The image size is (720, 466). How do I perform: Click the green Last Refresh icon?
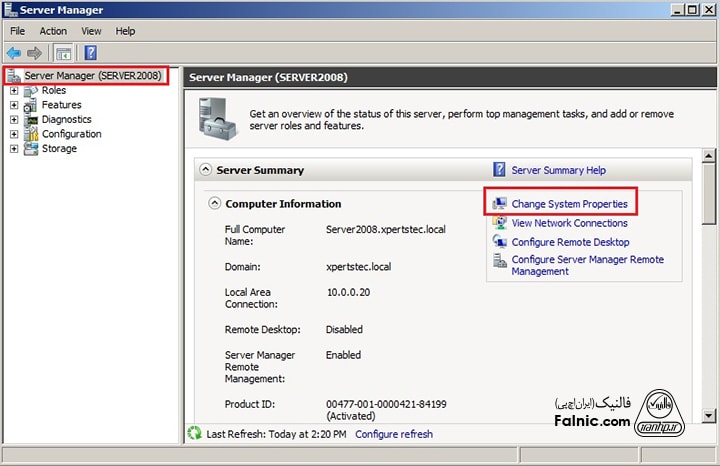[195, 434]
